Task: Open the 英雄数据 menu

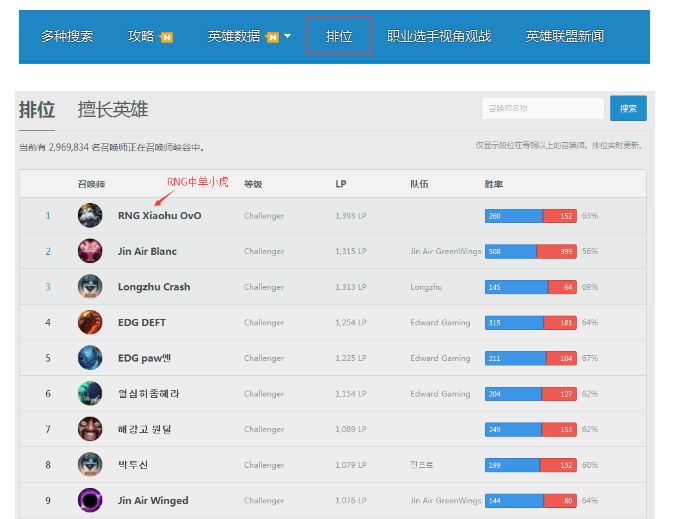Action: [x=234, y=36]
